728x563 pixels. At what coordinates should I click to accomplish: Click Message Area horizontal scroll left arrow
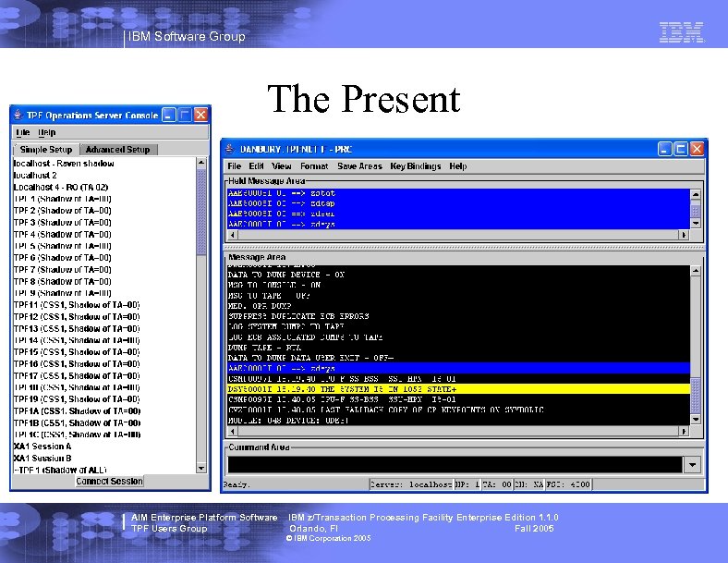233,432
